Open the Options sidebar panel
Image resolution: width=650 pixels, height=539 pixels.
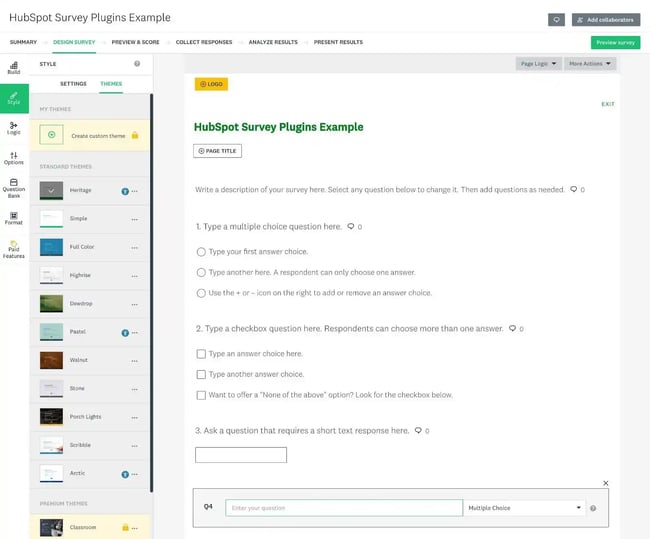click(x=14, y=158)
